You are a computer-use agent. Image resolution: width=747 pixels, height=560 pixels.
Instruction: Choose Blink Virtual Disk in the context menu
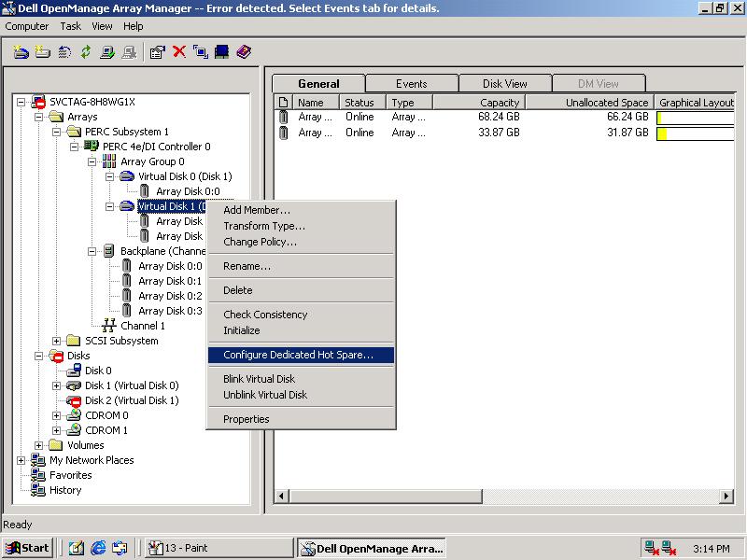(301, 379)
